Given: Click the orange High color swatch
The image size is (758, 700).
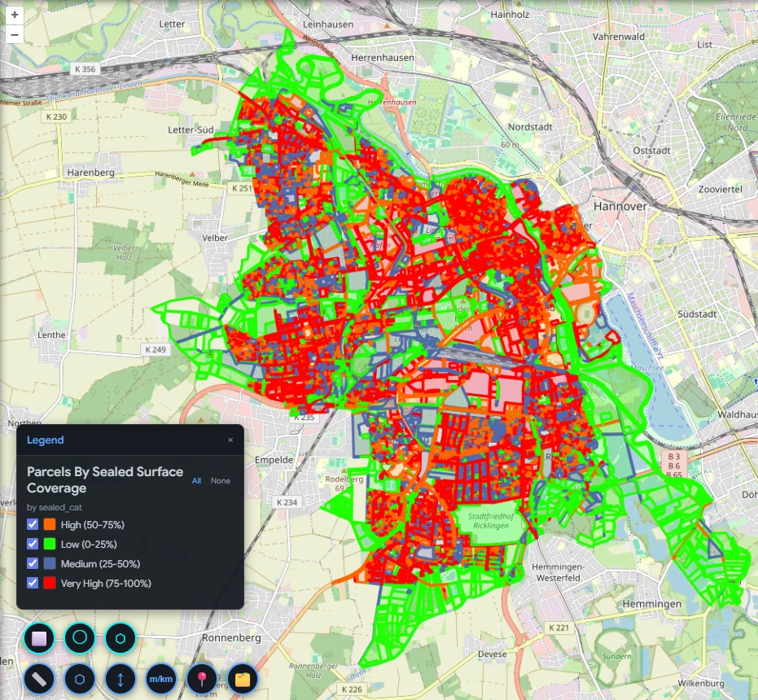Looking at the screenshot, I should click(x=50, y=524).
